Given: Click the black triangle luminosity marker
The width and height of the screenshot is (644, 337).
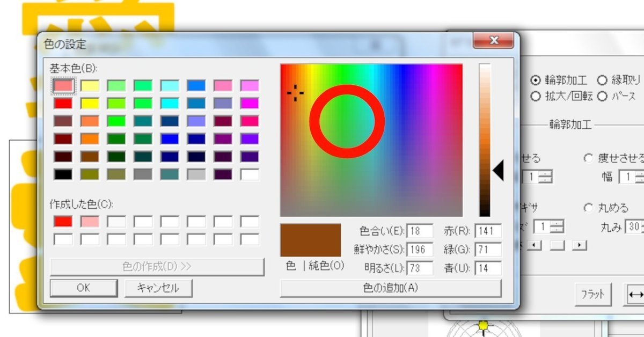Looking at the screenshot, I should click(497, 169).
